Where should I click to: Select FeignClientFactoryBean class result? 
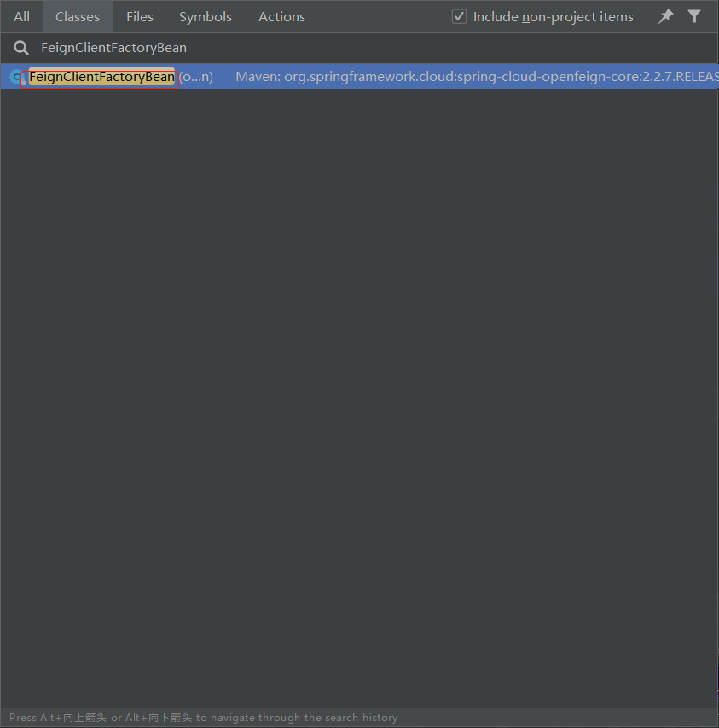tap(360, 76)
